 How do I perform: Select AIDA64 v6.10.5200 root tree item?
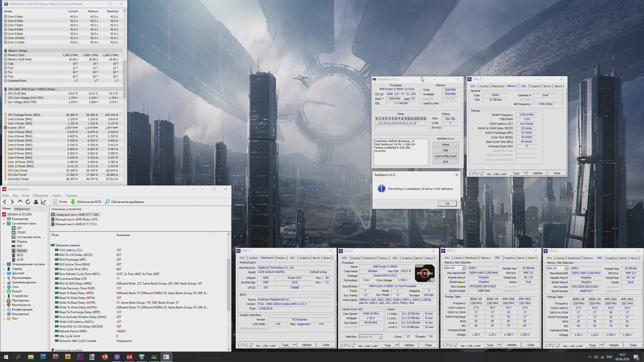tap(17, 214)
